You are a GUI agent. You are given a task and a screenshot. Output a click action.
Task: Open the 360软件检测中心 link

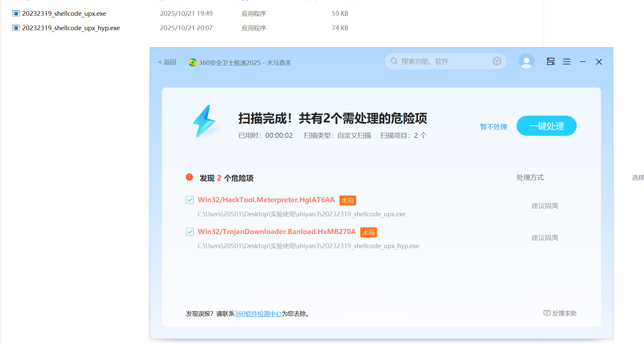click(258, 313)
